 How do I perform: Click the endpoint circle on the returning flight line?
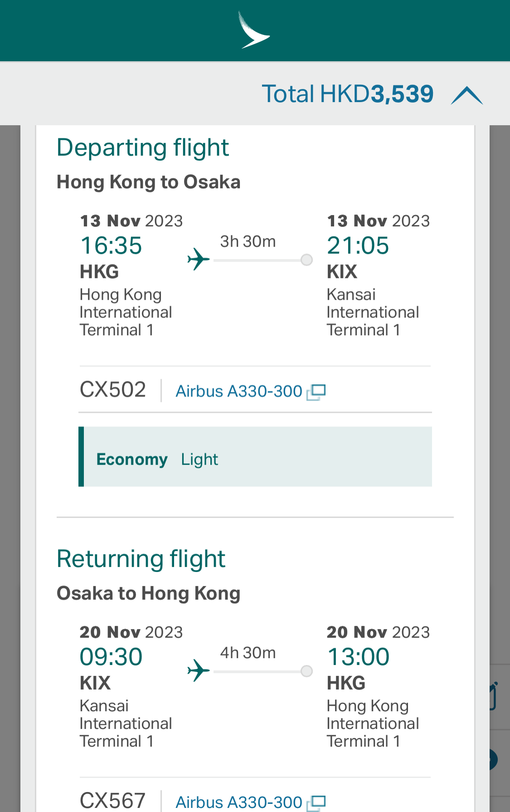307,671
